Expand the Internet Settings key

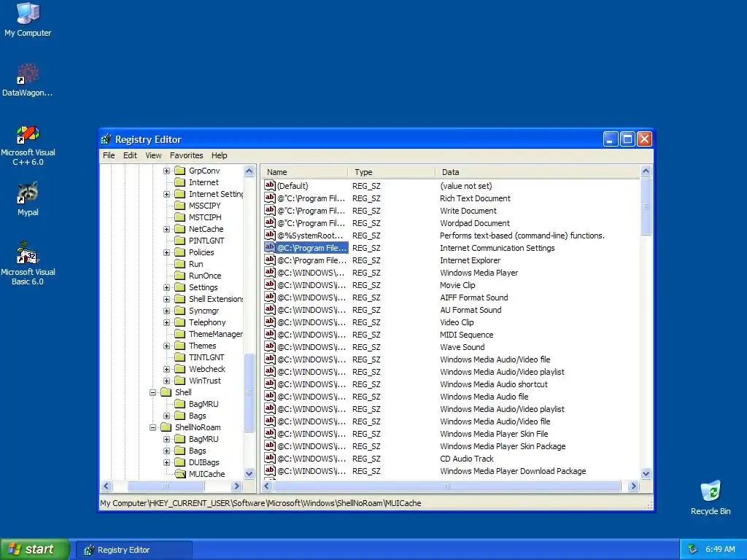pos(166,194)
